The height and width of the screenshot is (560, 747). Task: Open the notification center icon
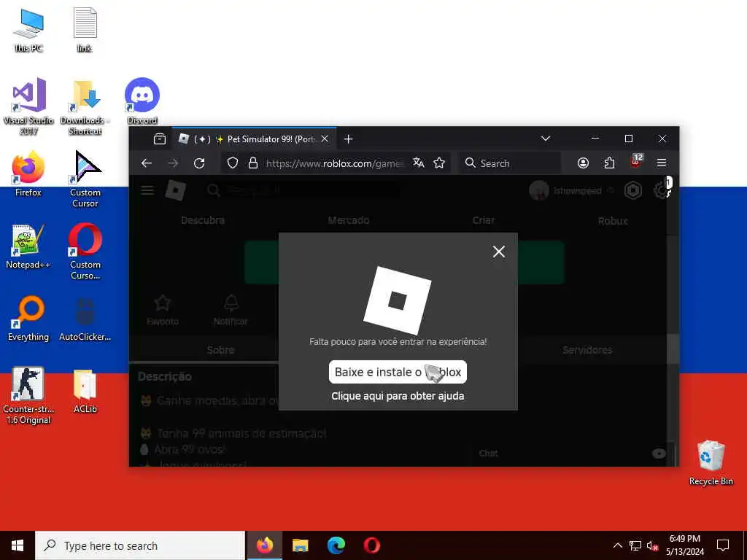coord(723,545)
